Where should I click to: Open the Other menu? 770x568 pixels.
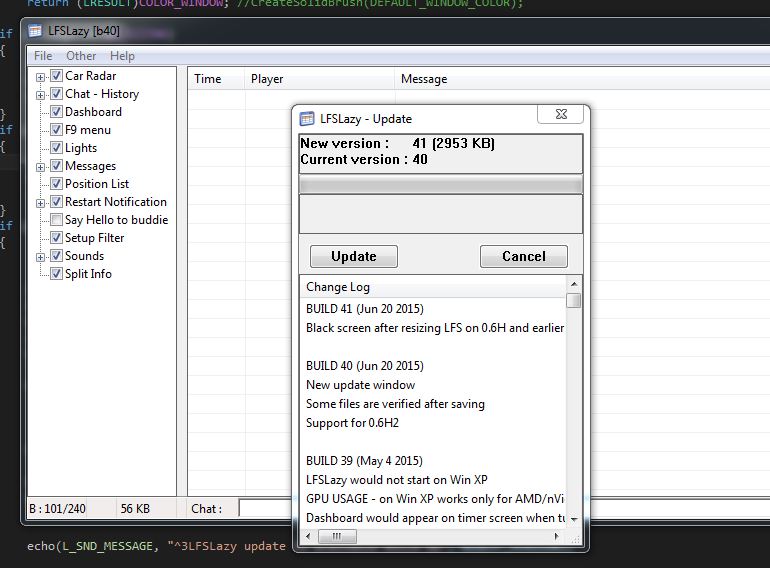[x=81, y=56]
